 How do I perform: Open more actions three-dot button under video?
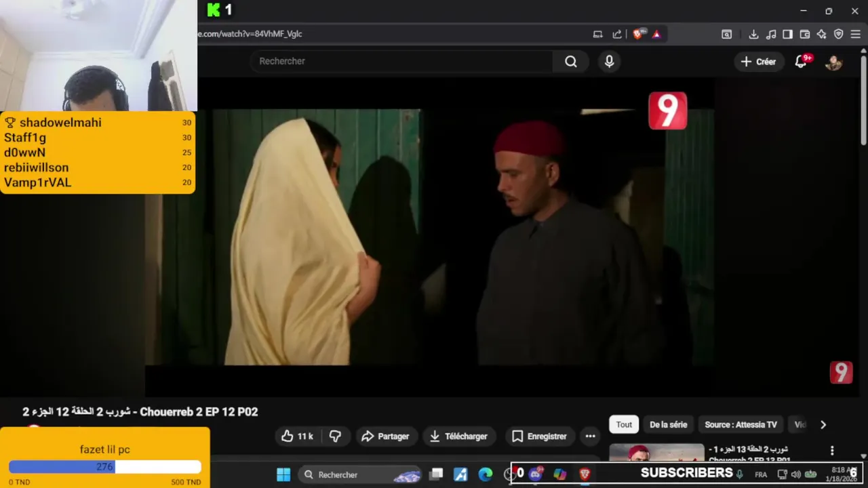pos(590,436)
